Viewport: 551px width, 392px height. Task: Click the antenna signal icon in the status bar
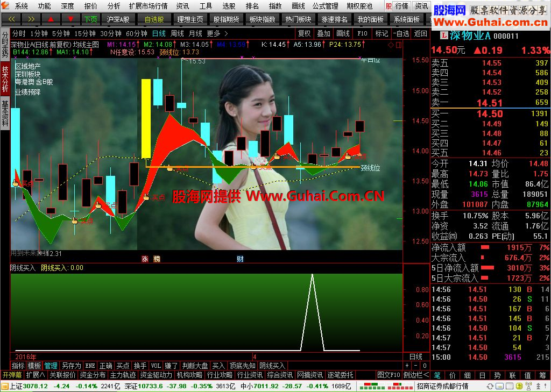(528, 387)
